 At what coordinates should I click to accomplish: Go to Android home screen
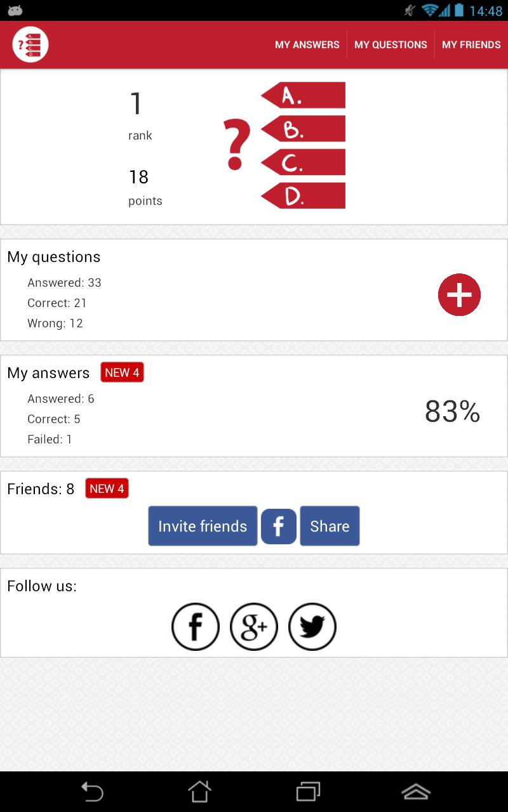click(199, 792)
